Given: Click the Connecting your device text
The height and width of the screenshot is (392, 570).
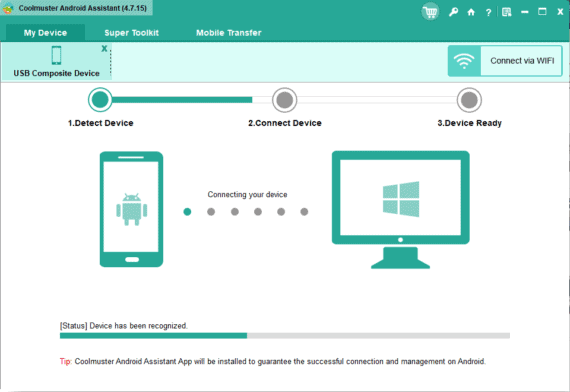Looking at the screenshot, I should pyautogui.click(x=248, y=195).
